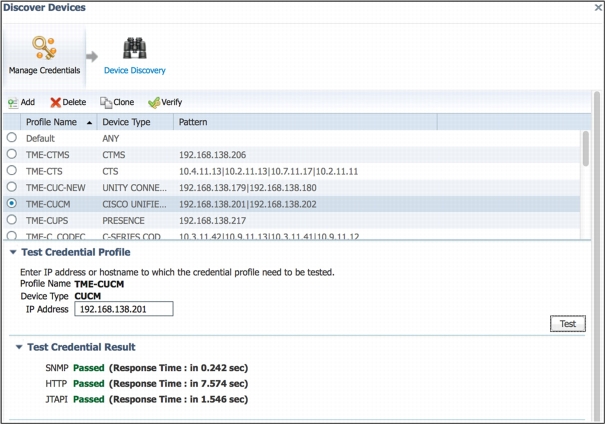This screenshot has width=606, height=426.
Task: Click the UNITY CONNE... device type cell
Action: pos(134,188)
